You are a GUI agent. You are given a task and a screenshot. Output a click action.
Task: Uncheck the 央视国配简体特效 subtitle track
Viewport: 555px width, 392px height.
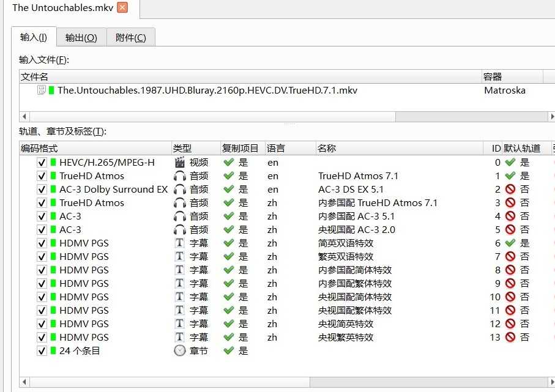tap(42, 297)
